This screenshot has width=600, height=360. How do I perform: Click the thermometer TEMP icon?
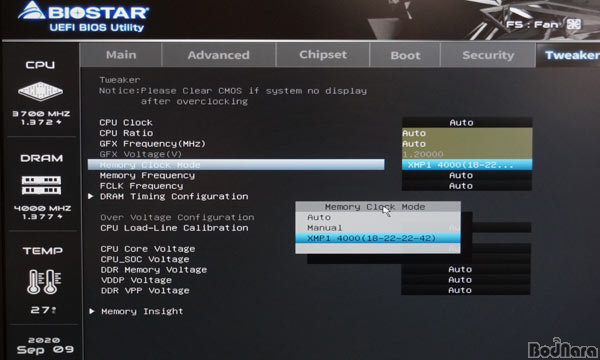44,282
